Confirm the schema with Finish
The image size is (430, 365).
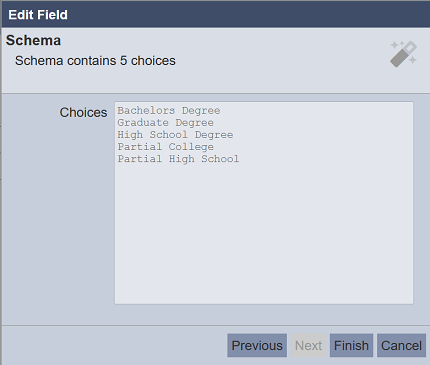pyautogui.click(x=351, y=345)
